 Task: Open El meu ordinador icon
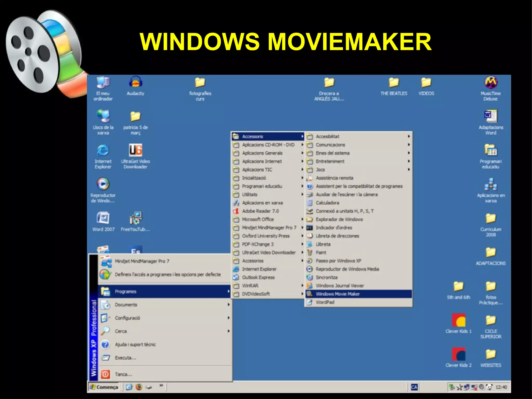[103, 88]
